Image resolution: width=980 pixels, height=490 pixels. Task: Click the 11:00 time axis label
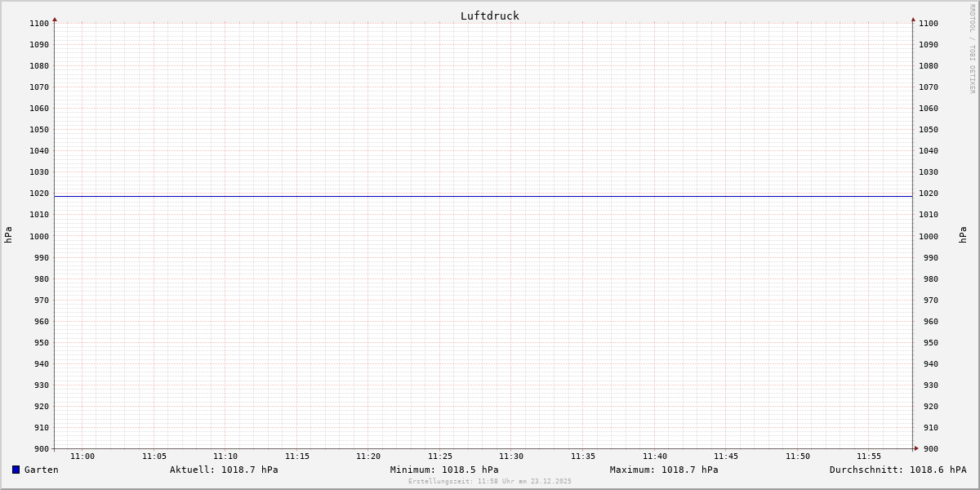(82, 457)
